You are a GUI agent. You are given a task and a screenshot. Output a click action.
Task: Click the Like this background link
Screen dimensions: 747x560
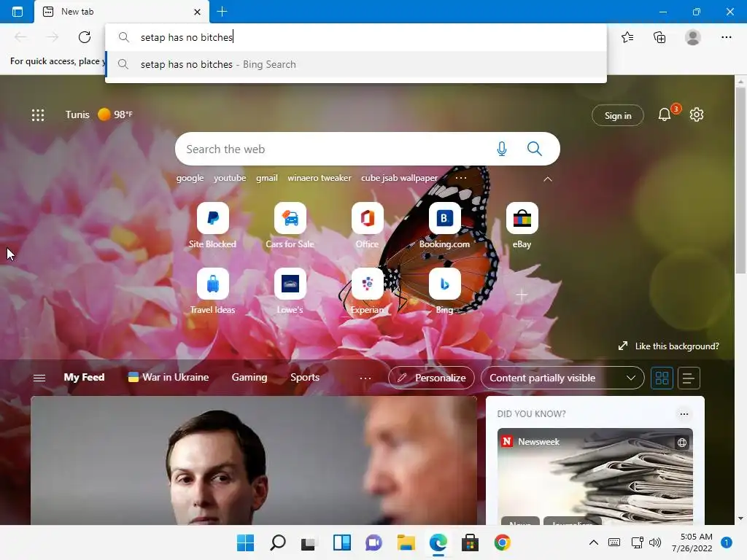coord(669,346)
